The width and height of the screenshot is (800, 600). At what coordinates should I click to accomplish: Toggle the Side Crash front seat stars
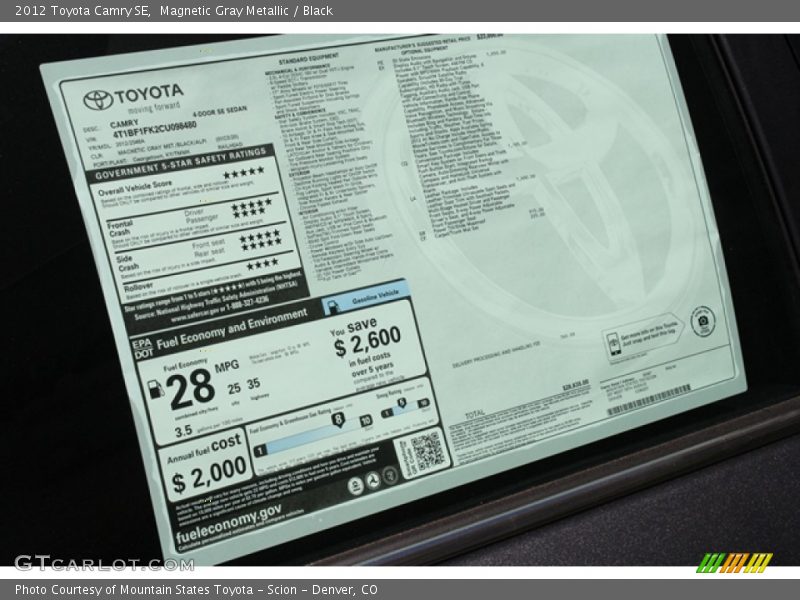tap(260, 238)
